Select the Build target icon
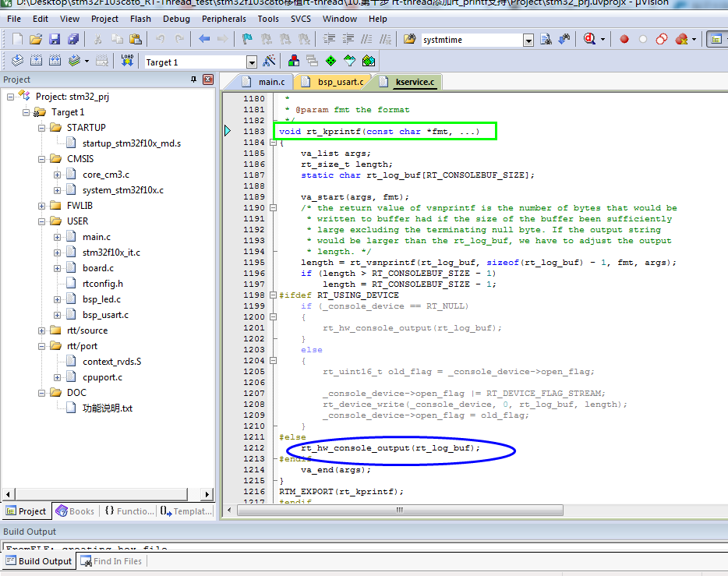 [36, 60]
